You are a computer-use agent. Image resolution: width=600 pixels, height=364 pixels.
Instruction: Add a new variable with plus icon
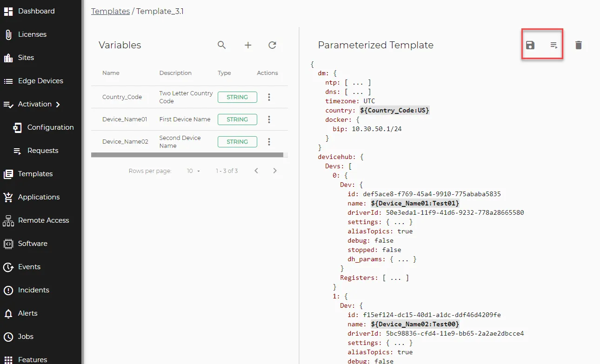pyautogui.click(x=248, y=45)
